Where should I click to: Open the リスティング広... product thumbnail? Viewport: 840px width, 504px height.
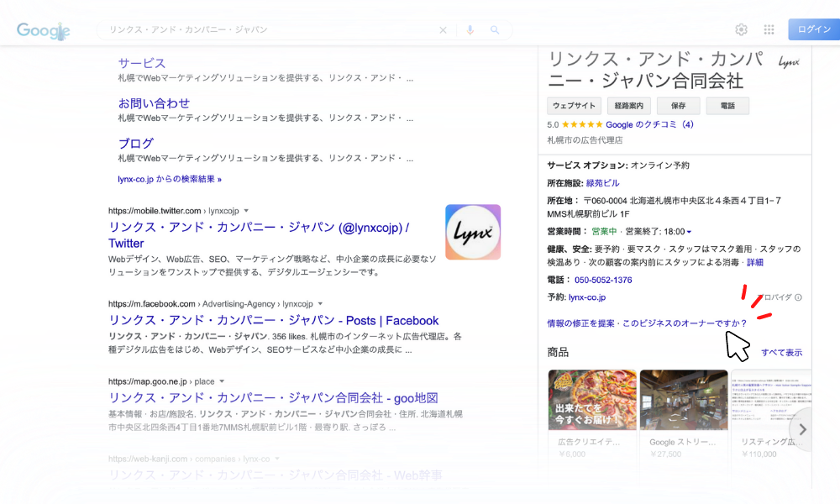click(771, 400)
